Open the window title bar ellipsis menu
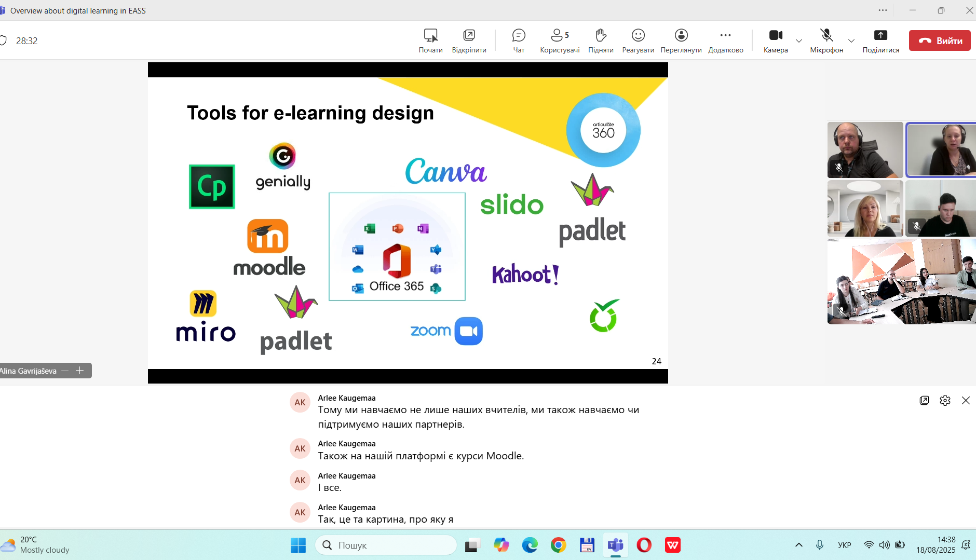Screen dimensions: 976x560 point(883,10)
